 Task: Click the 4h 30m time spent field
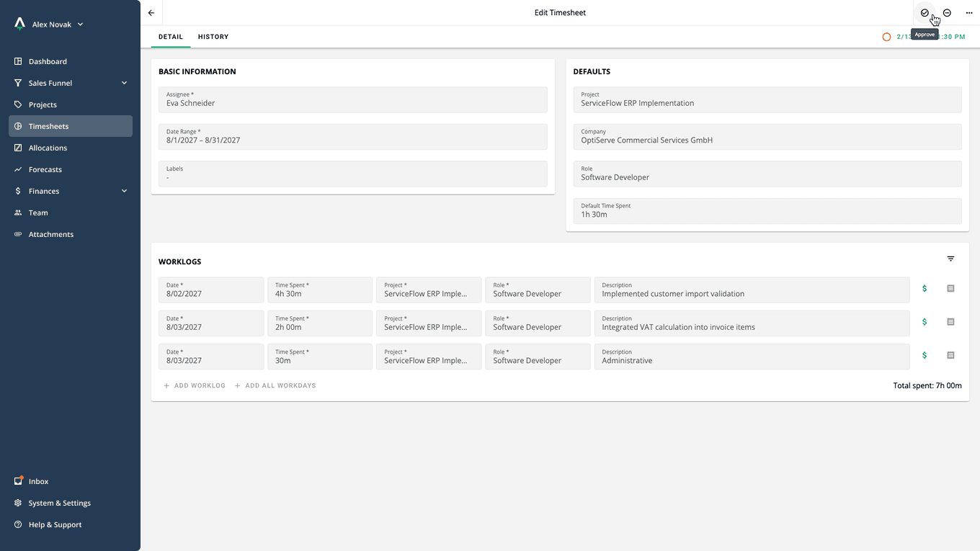pyautogui.click(x=320, y=290)
